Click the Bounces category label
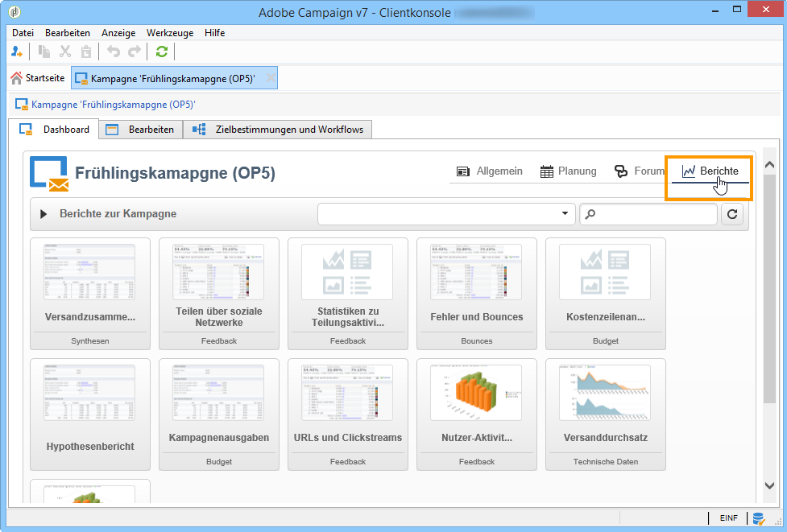This screenshot has width=787, height=532. tap(477, 341)
